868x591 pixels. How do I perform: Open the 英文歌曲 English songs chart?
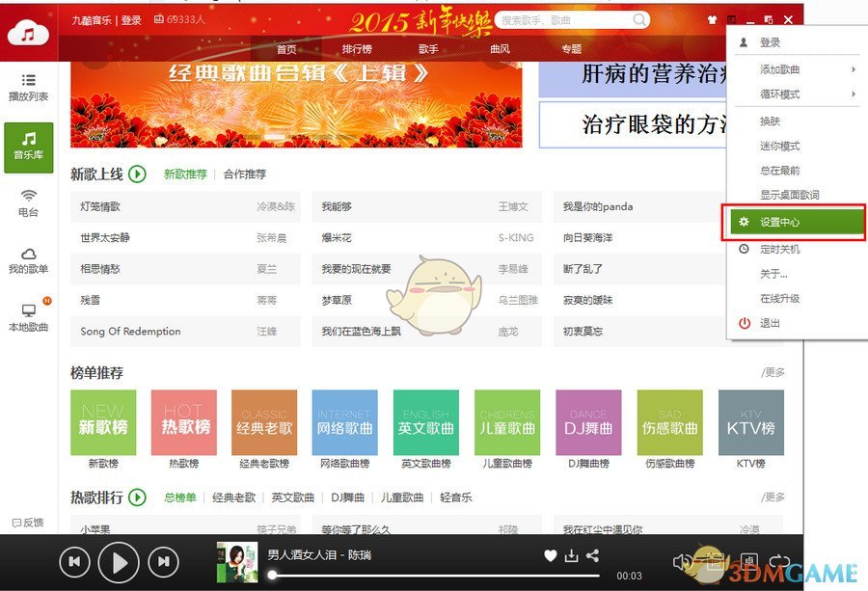(425, 423)
